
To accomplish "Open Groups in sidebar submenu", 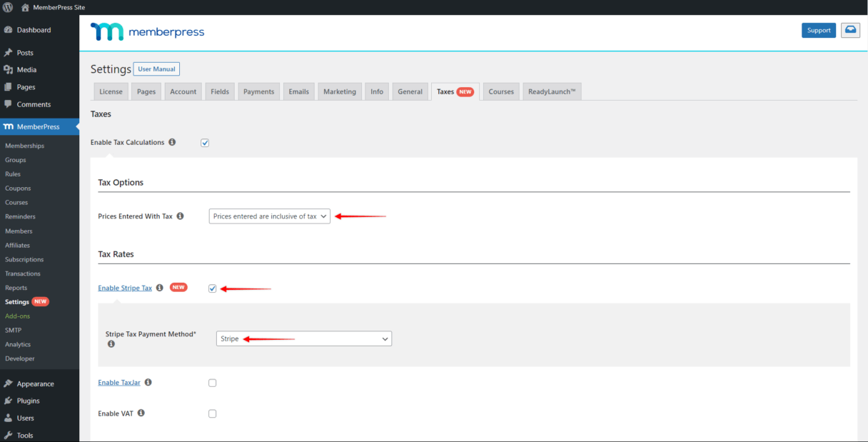I will click(x=16, y=160).
